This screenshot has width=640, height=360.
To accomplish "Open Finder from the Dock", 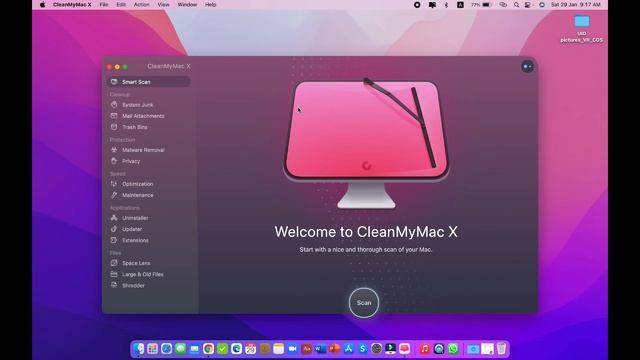I will pos(139,349).
